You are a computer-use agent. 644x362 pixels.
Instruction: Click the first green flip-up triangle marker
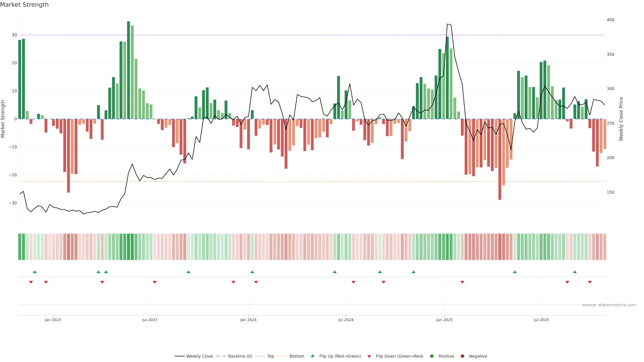(35, 272)
